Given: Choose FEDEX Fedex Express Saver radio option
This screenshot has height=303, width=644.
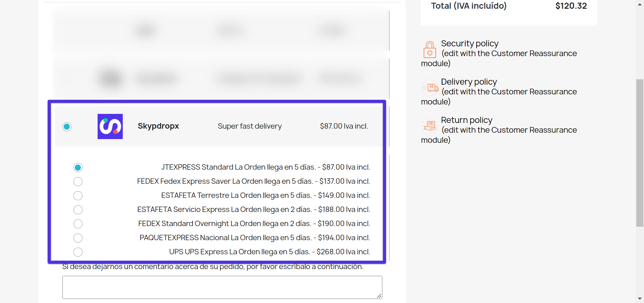Looking at the screenshot, I should 78,181.
